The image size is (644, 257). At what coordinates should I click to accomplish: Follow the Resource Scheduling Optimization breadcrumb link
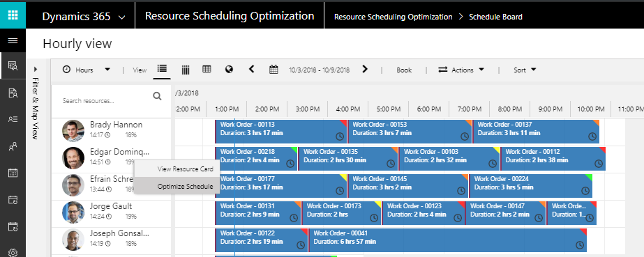point(393,17)
